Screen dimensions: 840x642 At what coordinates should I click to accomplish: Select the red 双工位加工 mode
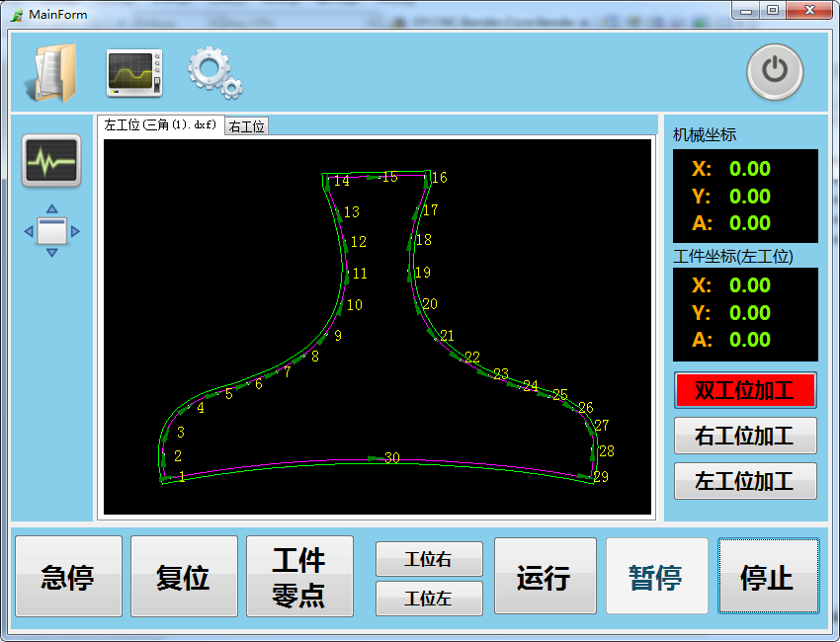(x=745, y=390)
